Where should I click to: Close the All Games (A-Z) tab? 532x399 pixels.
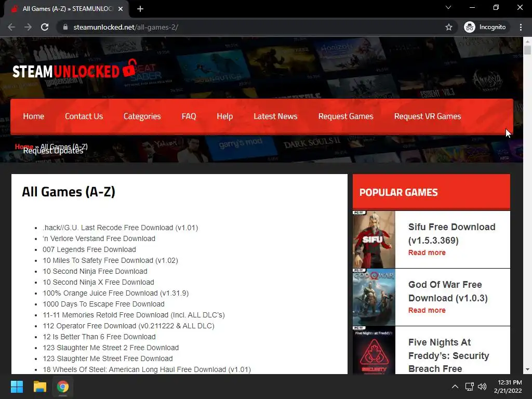[121, 9]
